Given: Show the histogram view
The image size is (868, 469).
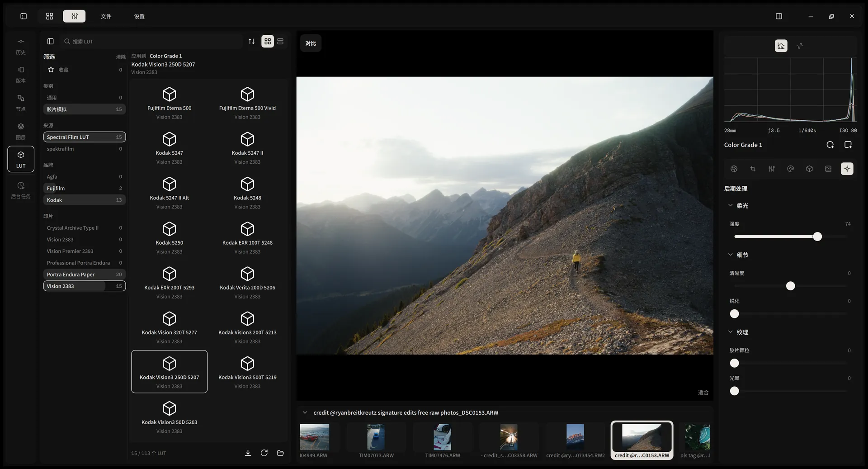Looking at the screenshot, I should (781, 46).
